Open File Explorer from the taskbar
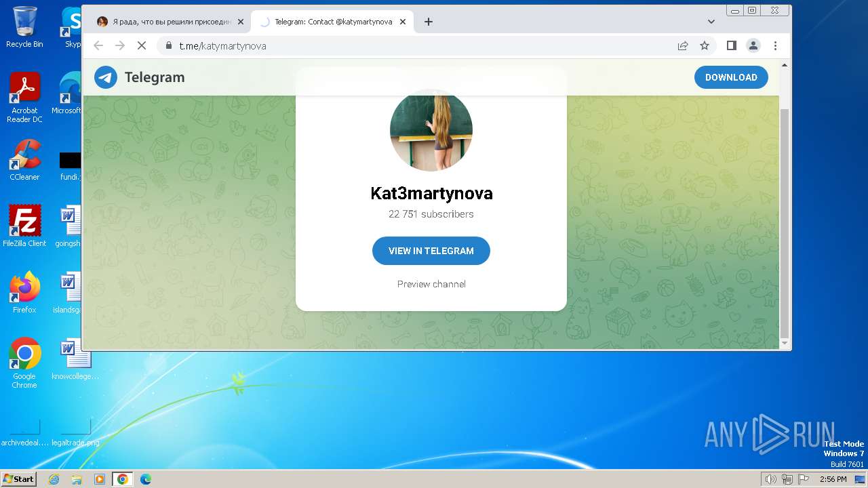This screenshot has width=868, height=488. pyautogui.click(x=77, y=479)
